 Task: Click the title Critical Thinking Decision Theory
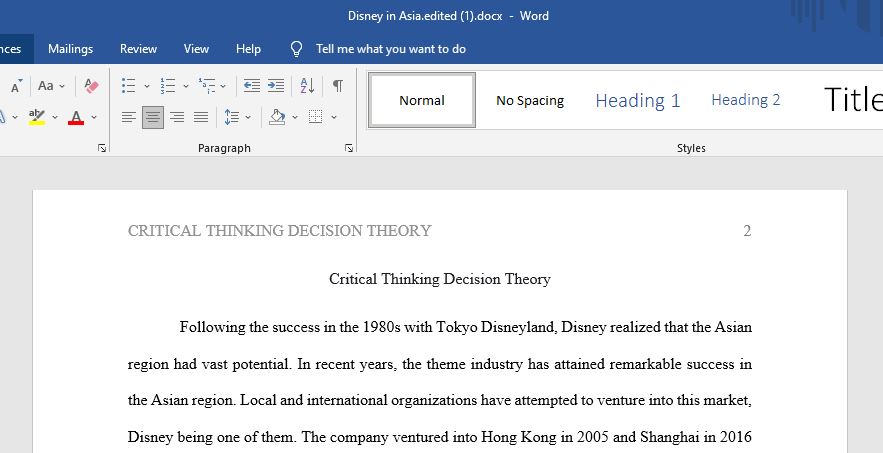pyautogui.click(x=440, y=279)
